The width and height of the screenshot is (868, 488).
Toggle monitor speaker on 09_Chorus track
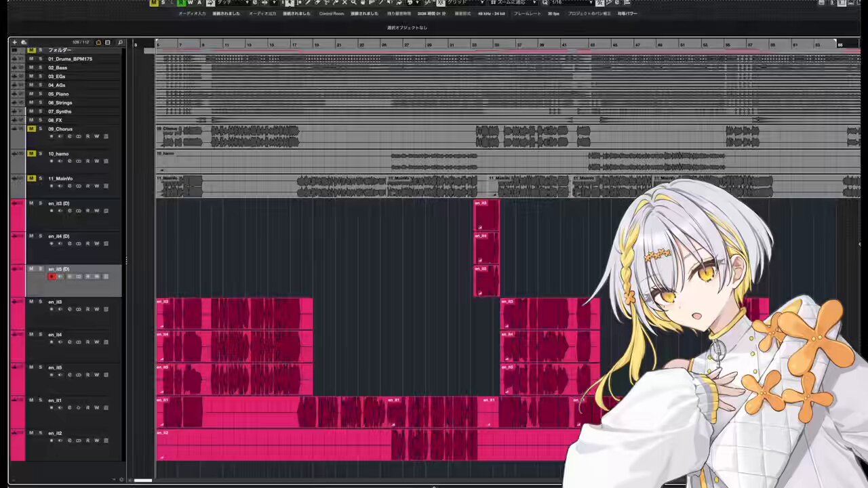[60, 136]
